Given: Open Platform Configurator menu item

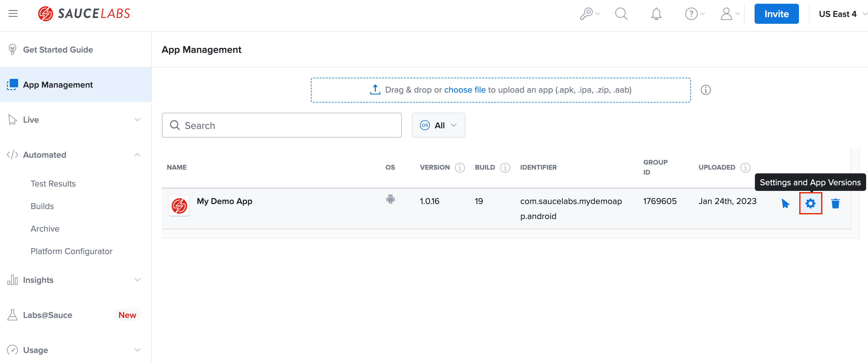Looking at the screenshot, I should [x=71, y=251].
